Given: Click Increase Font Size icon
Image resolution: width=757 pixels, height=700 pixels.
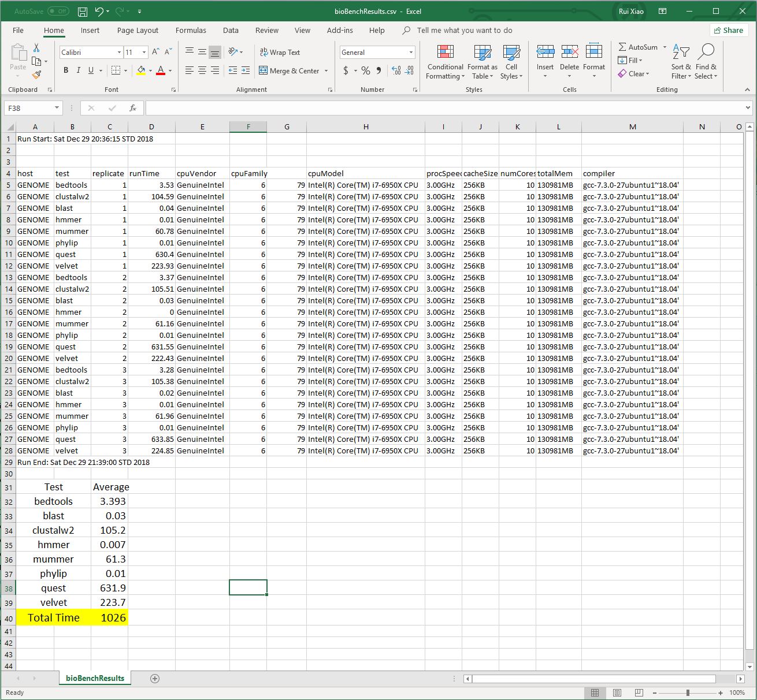Looking at the screenshot, I should click(x=155, y=52).
